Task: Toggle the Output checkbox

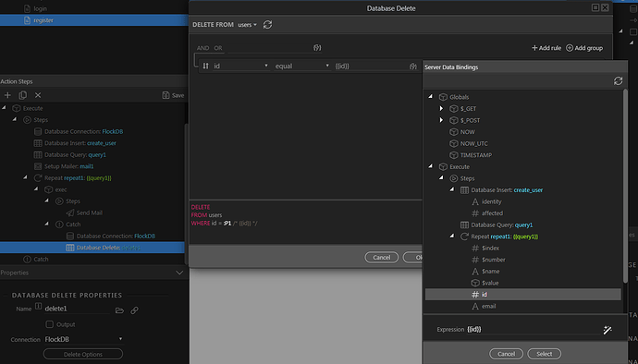Action: (x=49, y=324)
